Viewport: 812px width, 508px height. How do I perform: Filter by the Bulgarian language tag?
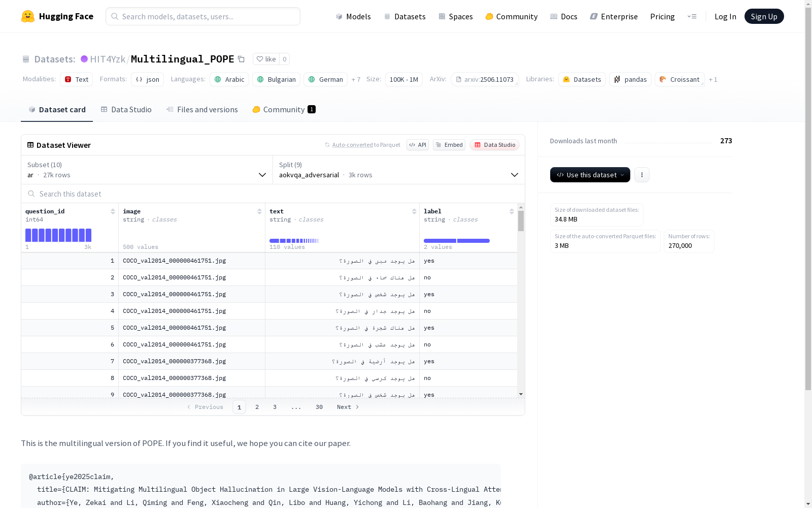tap(276, 79)
